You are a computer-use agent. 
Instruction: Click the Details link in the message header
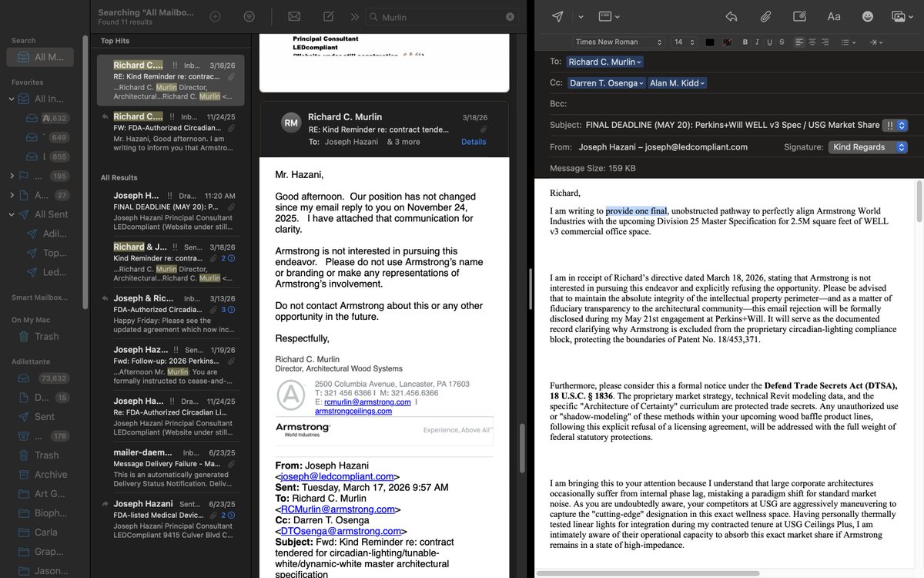coord(473,142)
